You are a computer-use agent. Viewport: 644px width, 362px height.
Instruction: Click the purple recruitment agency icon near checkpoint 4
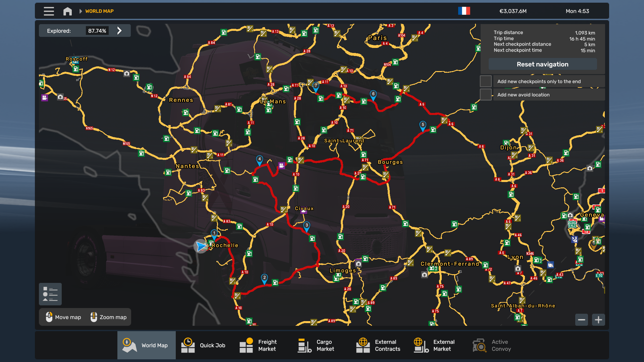[x=281, y=166]
